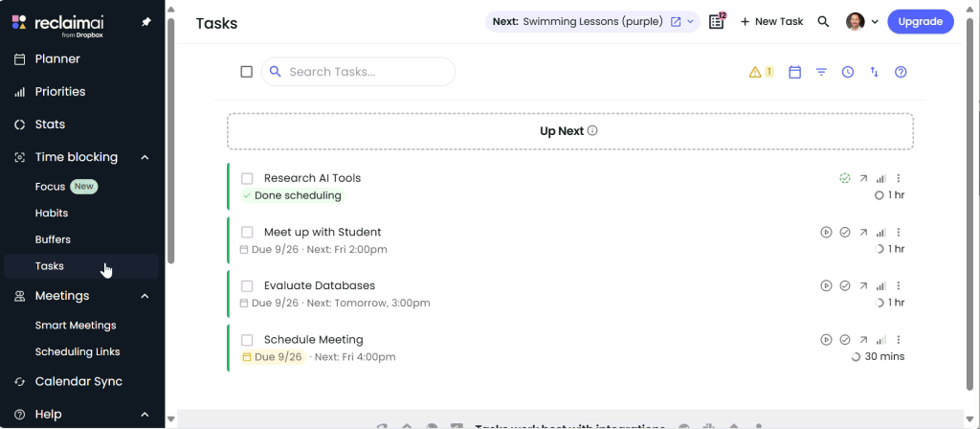Open more options for Evaluate Databases

coord(899,285)
